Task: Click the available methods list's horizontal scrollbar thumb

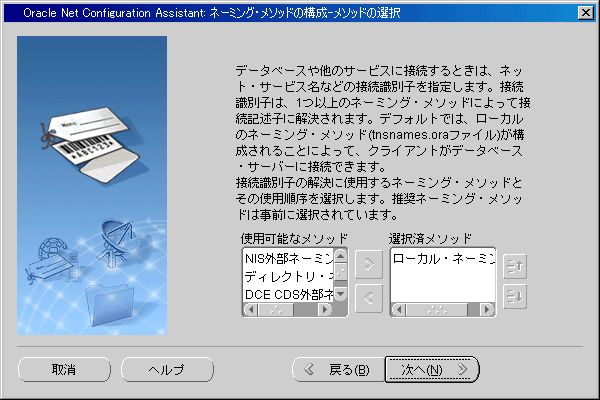Action: tap(276, 309)
